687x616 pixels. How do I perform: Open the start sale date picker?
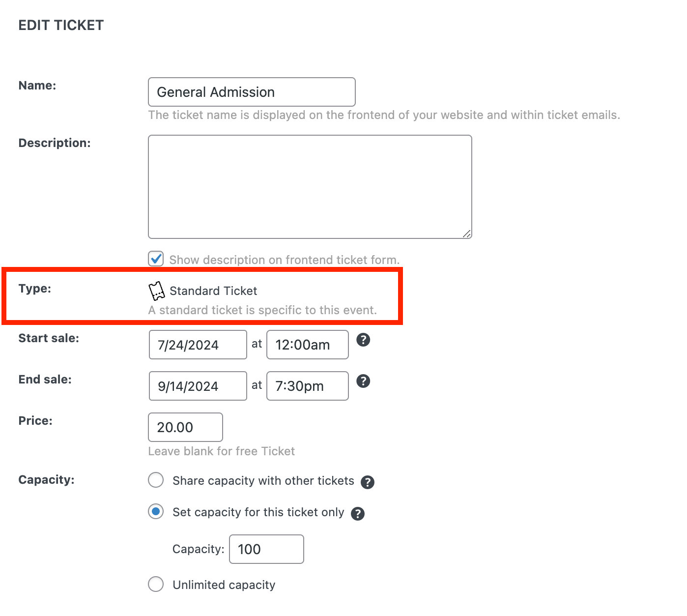[x=198, y=345]
